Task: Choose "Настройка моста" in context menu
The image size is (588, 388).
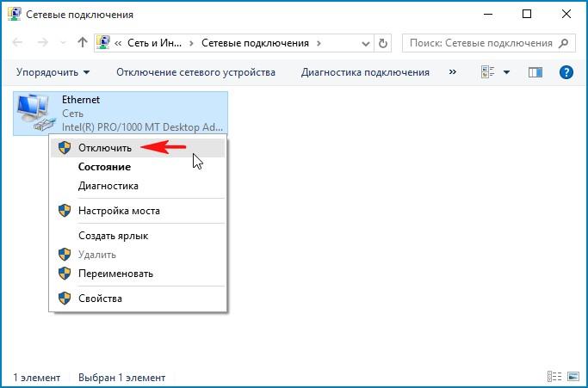Action: pos(138,211)
